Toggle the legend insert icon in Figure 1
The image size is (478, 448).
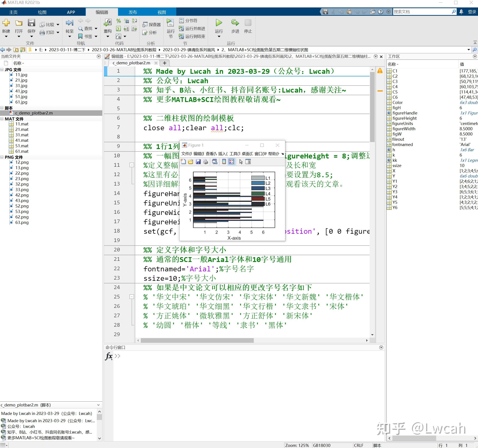point(231,162)
